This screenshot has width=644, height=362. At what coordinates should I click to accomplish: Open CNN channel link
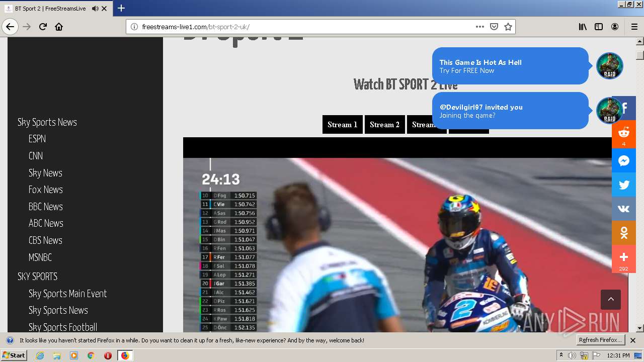(36, 156)
